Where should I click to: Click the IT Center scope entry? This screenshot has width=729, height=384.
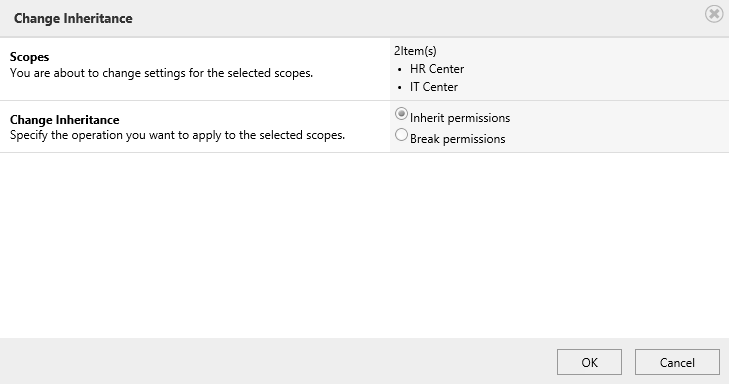433,87
